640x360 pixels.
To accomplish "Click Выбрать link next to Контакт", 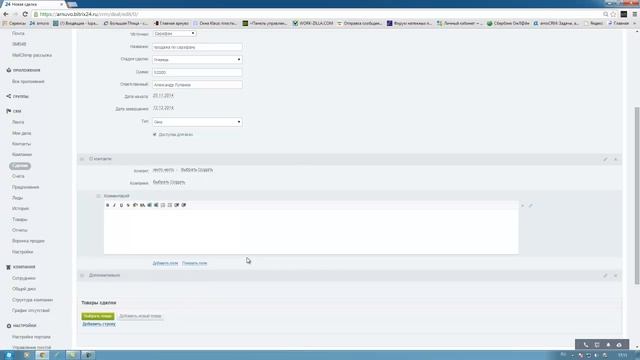I will [189, 170].
